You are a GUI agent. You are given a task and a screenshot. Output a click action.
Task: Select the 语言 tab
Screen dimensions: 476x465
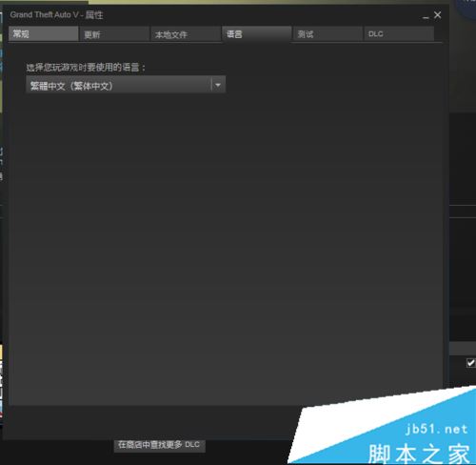click(257, 33)
